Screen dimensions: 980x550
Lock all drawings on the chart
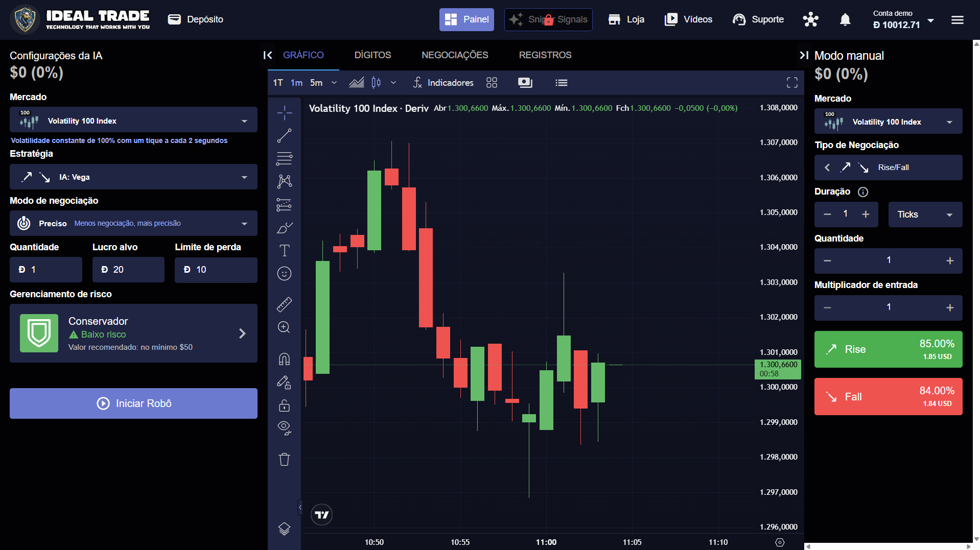pos(284,405)
